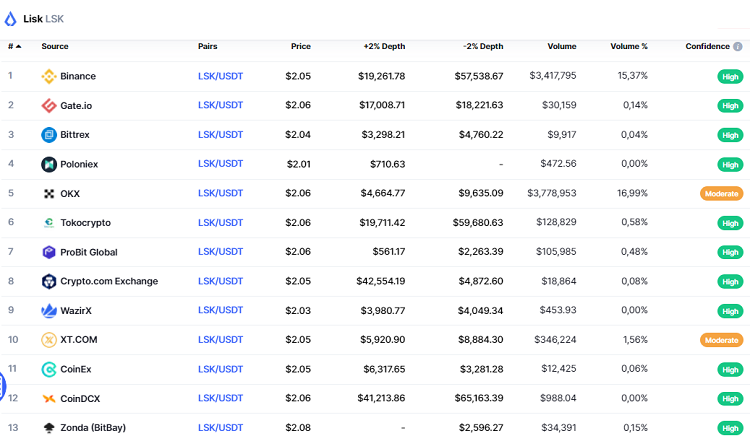Open Binance LSK/USDT pair link
Screen dimensions: 750x441
(x=220, y=76)
